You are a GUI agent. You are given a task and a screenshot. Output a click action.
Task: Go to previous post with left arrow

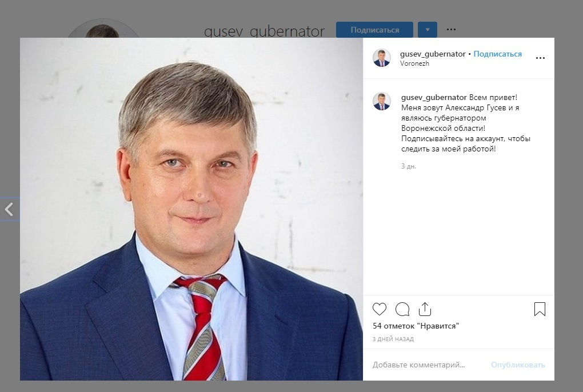point(9,209)
